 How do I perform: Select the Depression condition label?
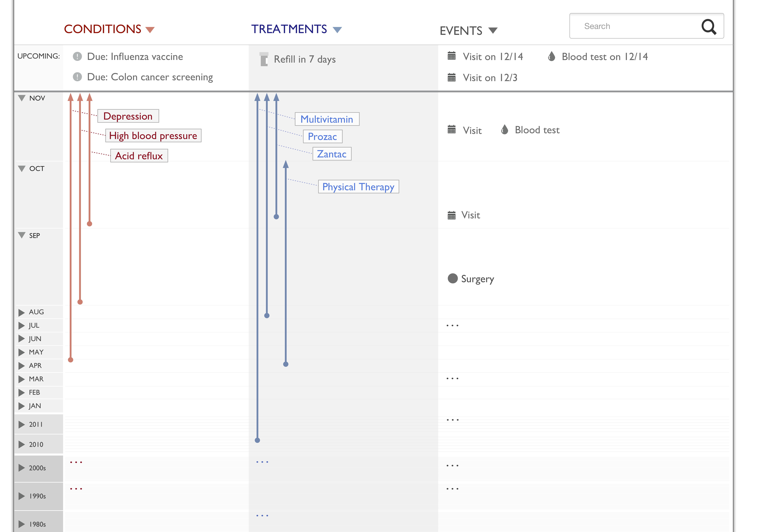coord(128,116)
